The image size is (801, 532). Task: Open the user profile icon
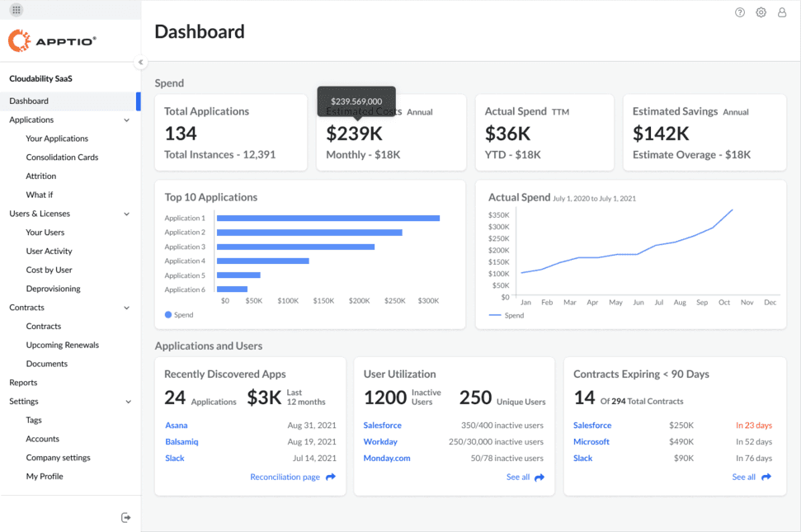pyautogui.click(x=782, y=12)
